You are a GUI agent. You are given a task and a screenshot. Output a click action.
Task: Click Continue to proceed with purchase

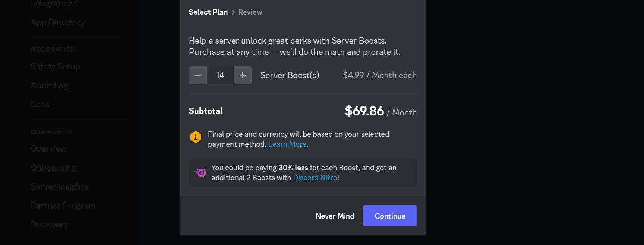click(390, 216)
